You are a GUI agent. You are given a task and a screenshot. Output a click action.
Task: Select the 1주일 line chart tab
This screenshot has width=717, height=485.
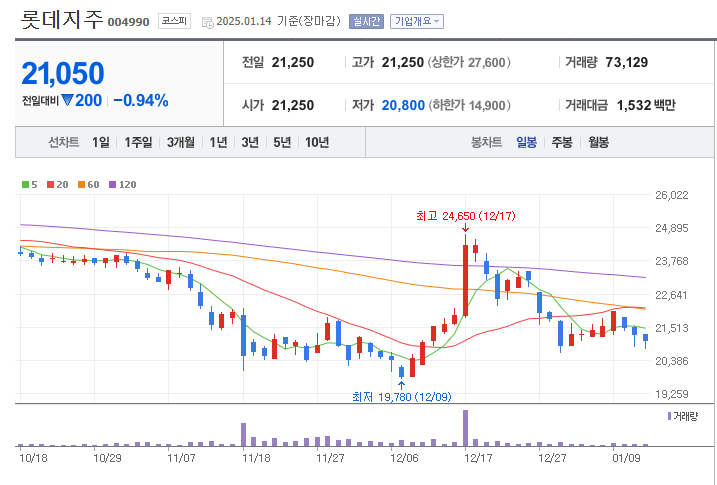138,142
